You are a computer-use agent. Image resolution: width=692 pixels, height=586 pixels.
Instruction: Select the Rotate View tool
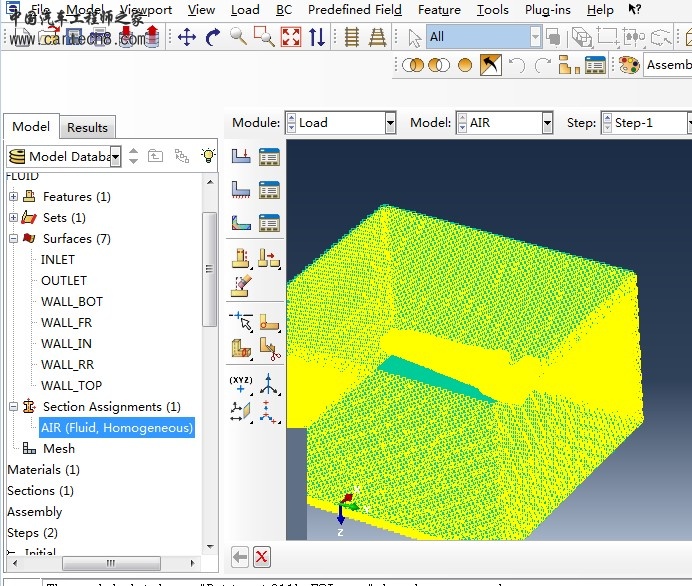[212, 37]
